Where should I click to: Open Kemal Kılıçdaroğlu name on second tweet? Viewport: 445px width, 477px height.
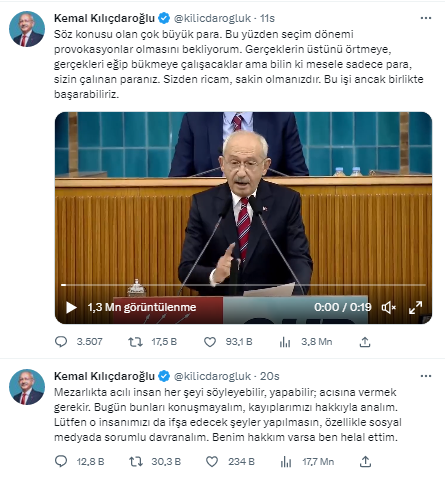coord(104,376)
